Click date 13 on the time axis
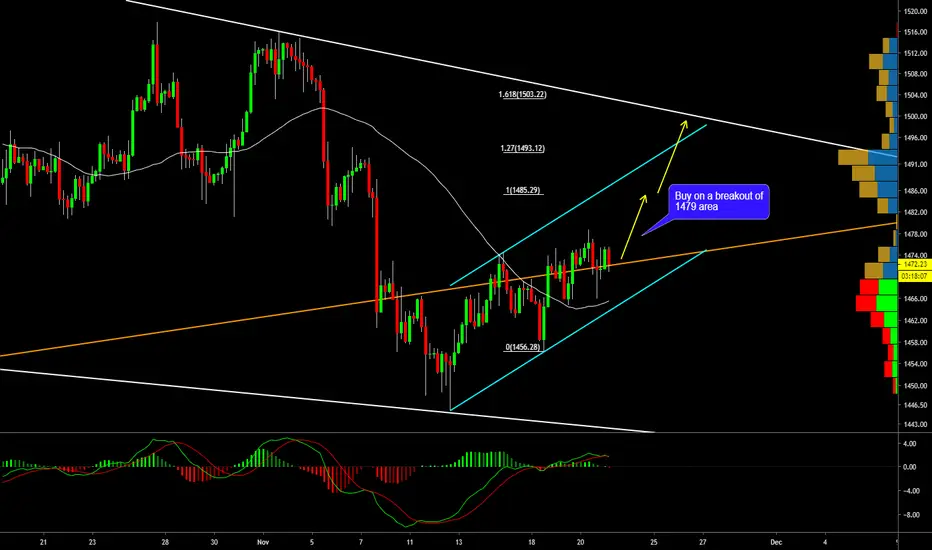The image size is (932, 550). (x=458, y=542)
